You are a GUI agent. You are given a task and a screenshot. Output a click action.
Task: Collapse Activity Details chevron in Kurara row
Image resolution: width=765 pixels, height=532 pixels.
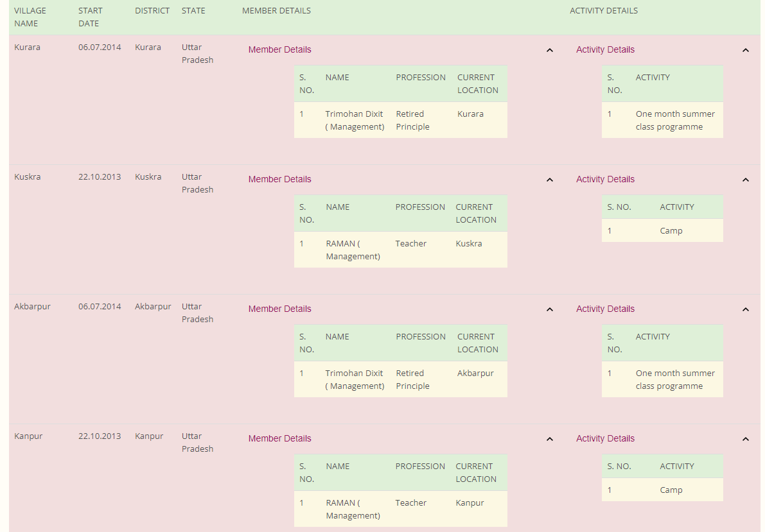point(745,50)
